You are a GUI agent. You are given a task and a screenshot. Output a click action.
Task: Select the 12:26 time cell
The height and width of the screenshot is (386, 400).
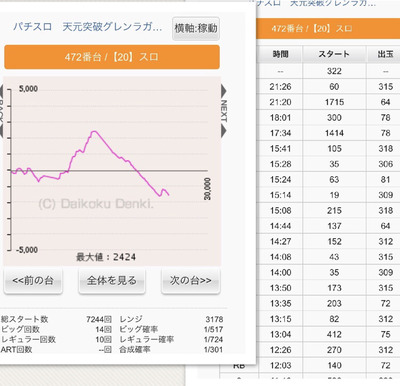(x=280, y=350)
